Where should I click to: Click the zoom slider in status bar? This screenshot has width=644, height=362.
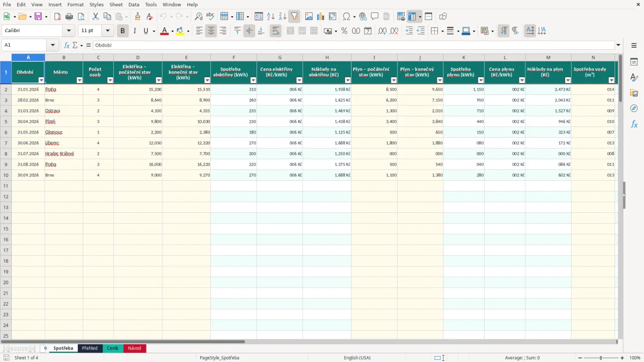click(601, 358)
